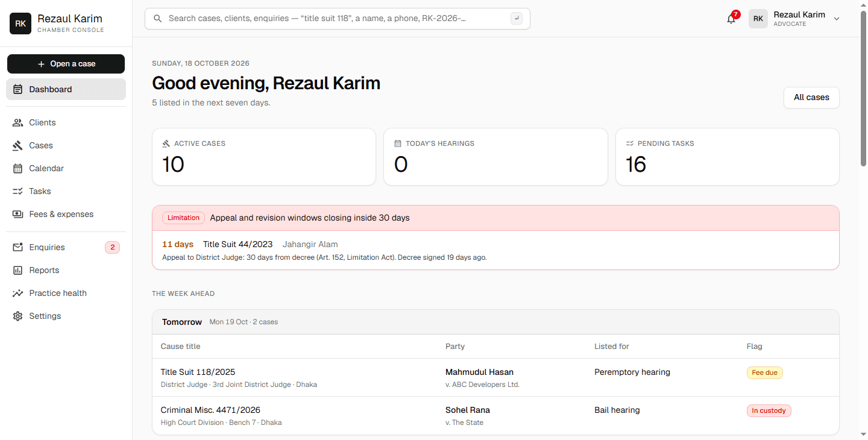
Task: Click the Bail hearing cell
Action: [617, 410]
